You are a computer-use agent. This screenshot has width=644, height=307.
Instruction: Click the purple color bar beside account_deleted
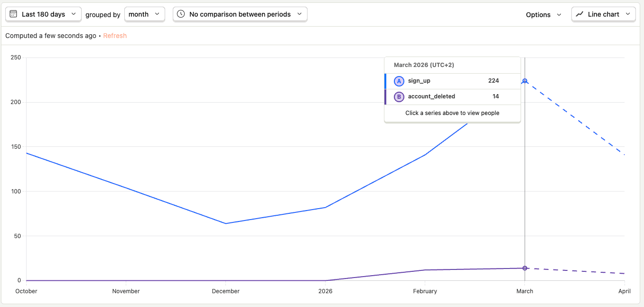[385, 97]
